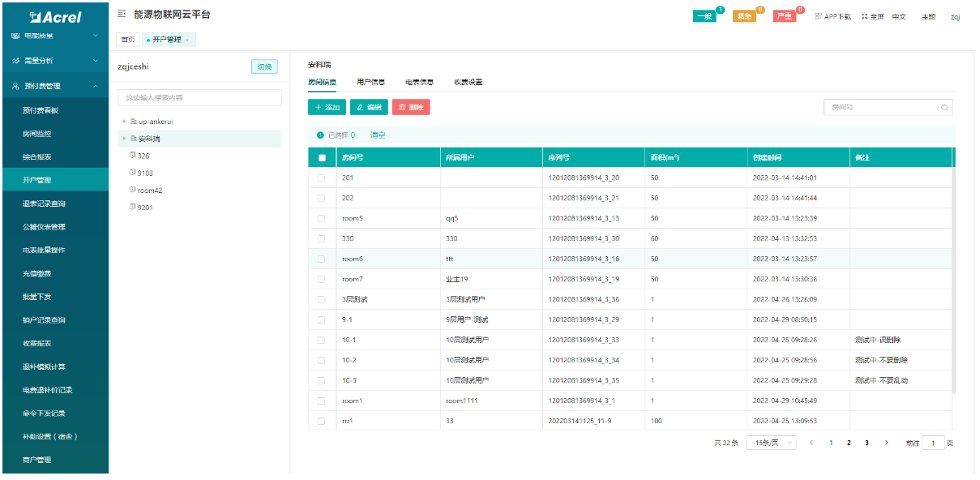Open the 15条/页 page size dropdown

(x=772, y=443)
